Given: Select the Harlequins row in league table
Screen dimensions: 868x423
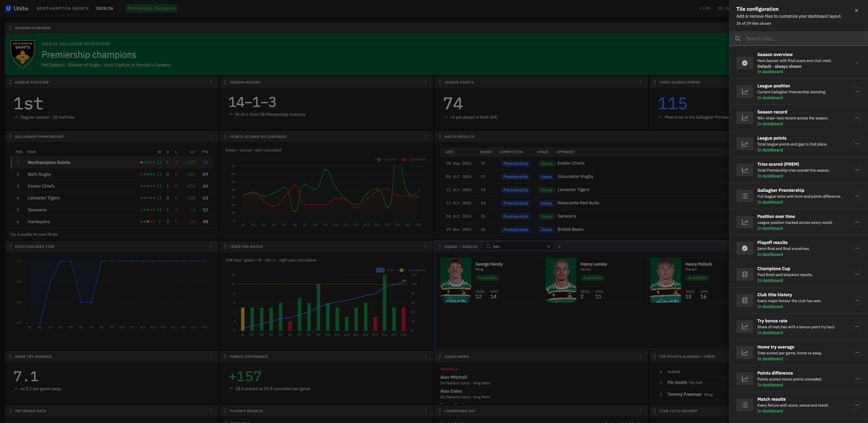Looking at the screenshot, I should [x=112, y=222].
